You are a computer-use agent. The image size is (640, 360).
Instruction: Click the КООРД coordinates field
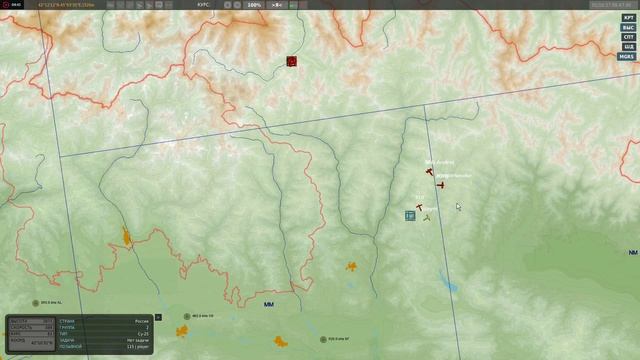pyautogui.click(x=31, y=343)
